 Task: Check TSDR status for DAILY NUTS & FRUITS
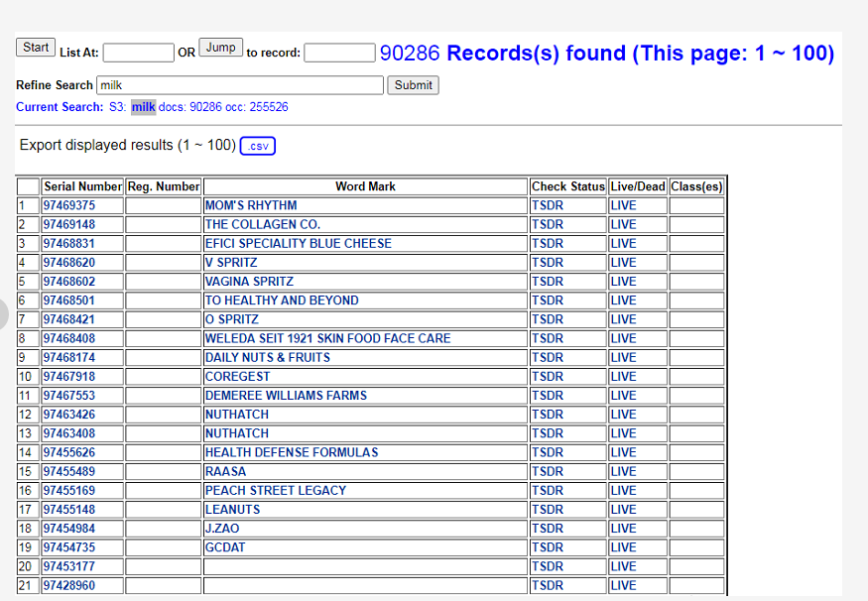[x=548, y=357]
